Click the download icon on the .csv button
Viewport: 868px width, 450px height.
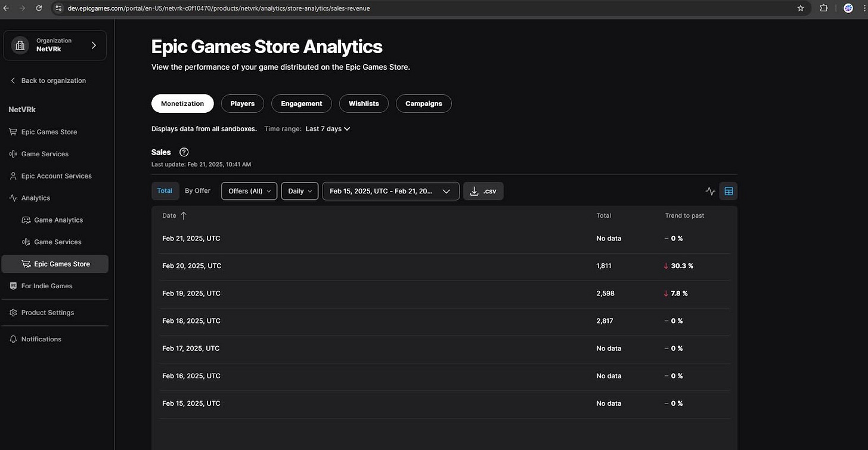point(475,191)
